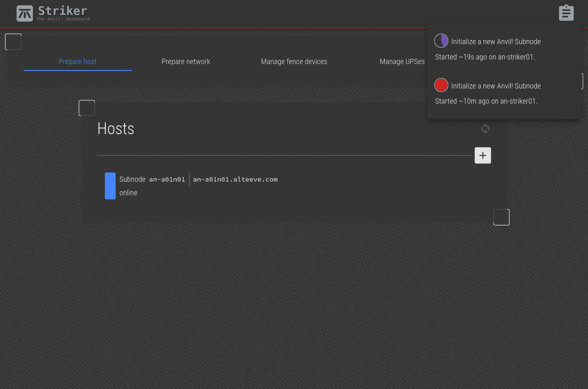Click the online status text

coord(128,193)
